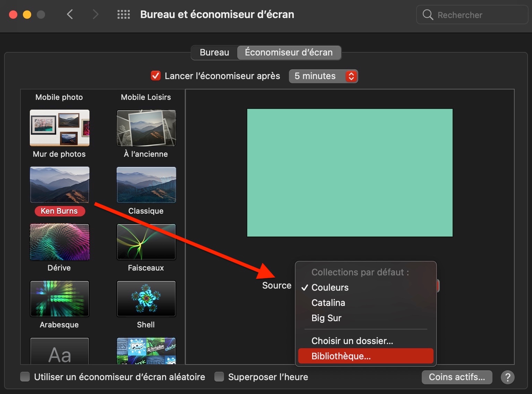
Task: Pick the Shell screensaver
Action: click(x=146, y=299)
